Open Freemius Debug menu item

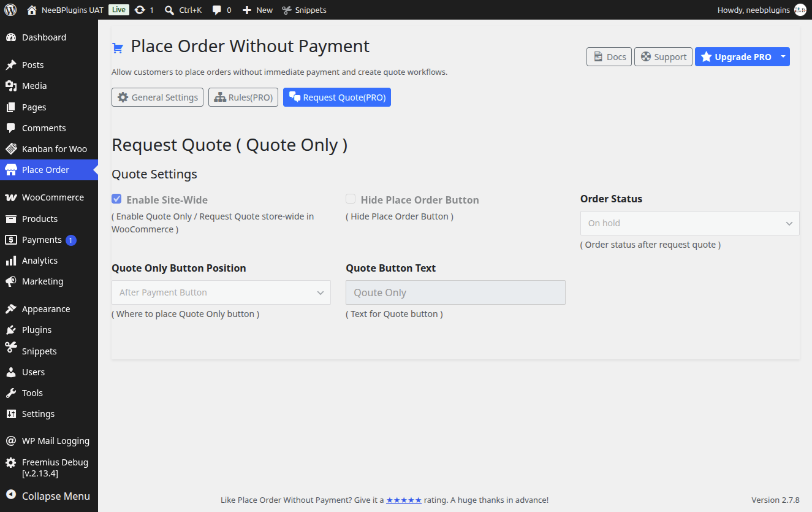[49, 468]
